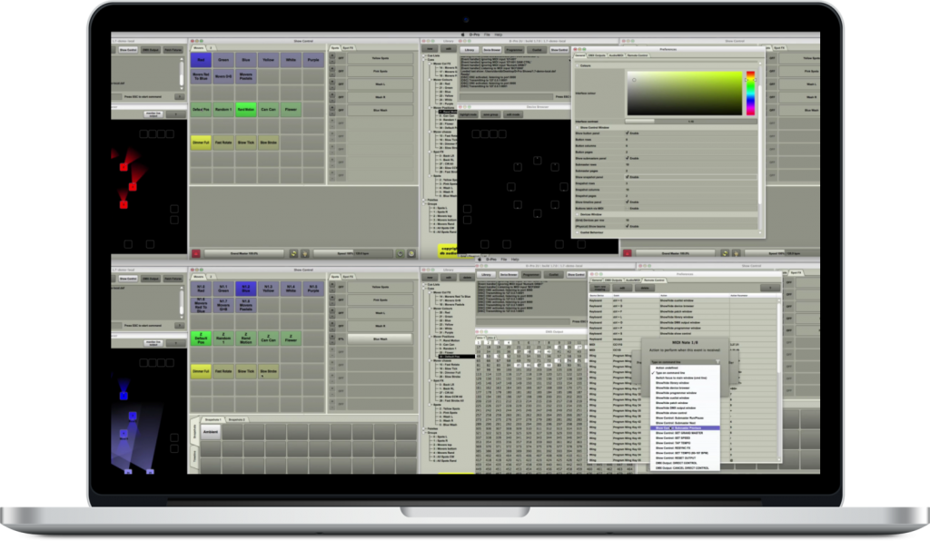Toggle the OFF switch for Blue Wash submaster, upper-left
This screenshot has width=930, height=560.
pyautogui.click(x=341, y=110)
